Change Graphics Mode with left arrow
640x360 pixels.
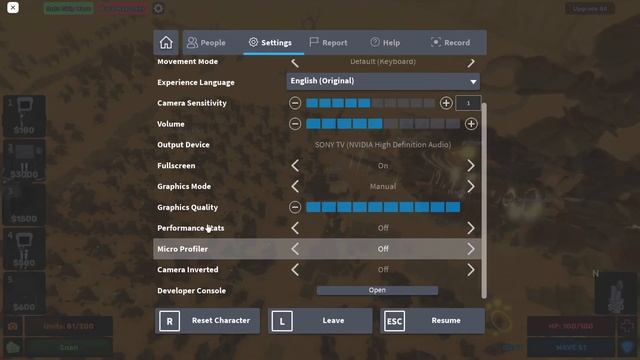tap(295, 187)
